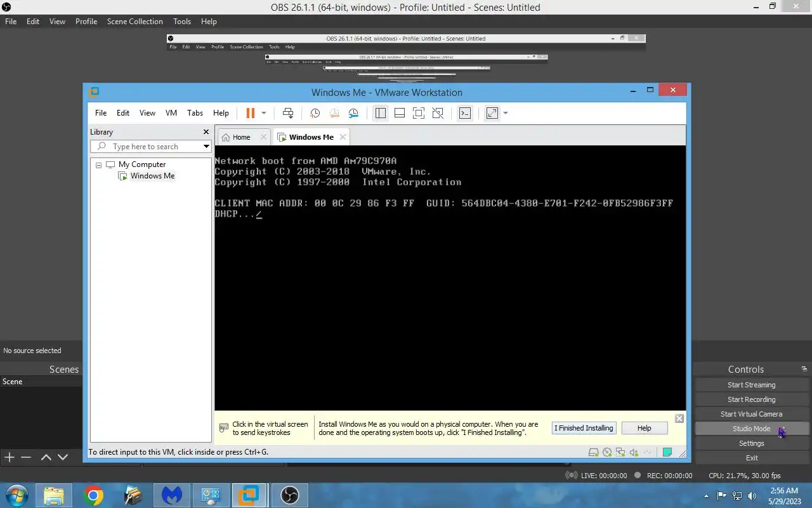Screen dimensions: 812x508
Task: Open the Help menu in VMware Workstation
Action: tap(221, 113)
